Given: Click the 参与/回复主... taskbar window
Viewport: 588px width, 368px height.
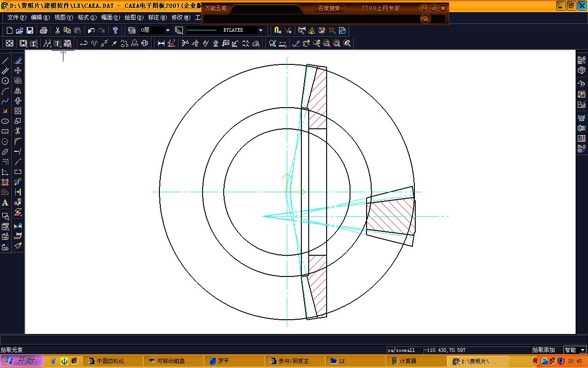Looking at the screenshot, I should (x=294, y=361).
